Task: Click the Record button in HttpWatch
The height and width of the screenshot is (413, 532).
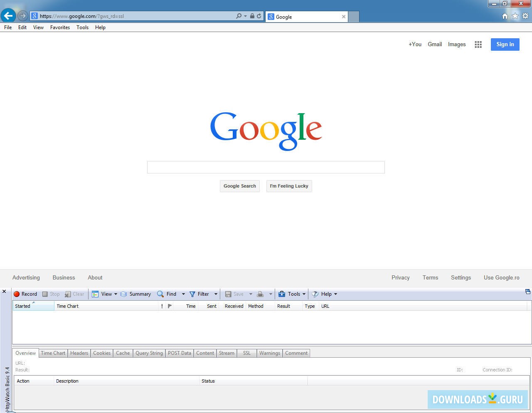Action: (25, 294)
